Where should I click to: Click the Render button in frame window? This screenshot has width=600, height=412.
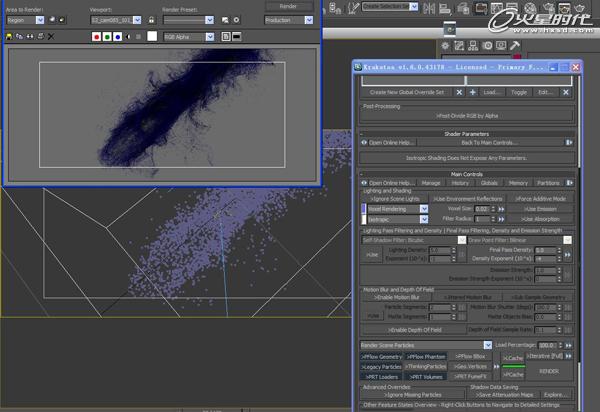tap(288, 6)
